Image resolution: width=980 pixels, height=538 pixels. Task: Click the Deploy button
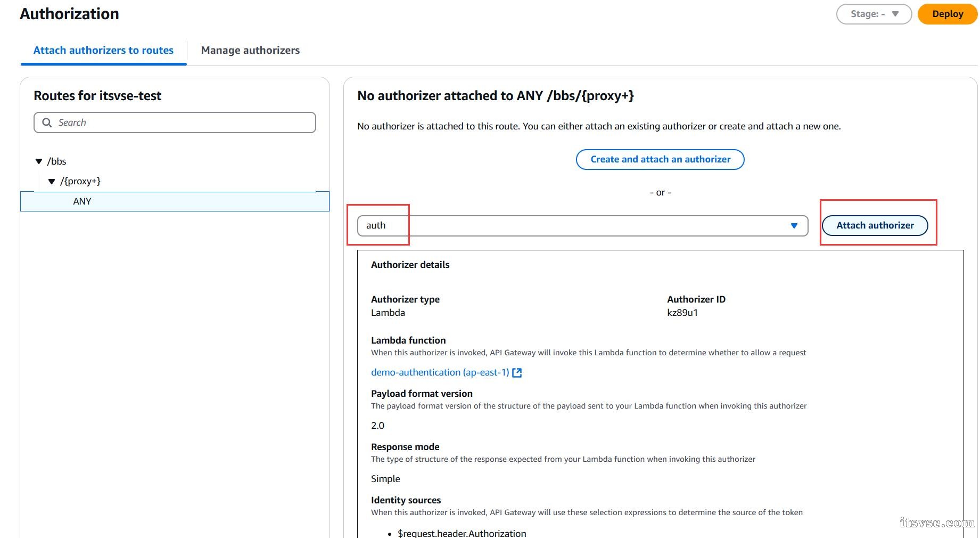[x=947, y=14]
